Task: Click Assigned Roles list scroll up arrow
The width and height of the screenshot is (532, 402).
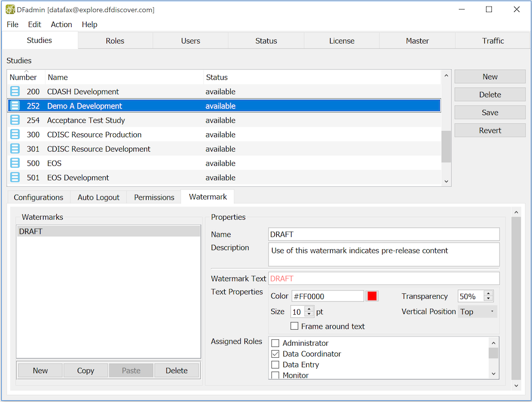Action: point(493,343)
